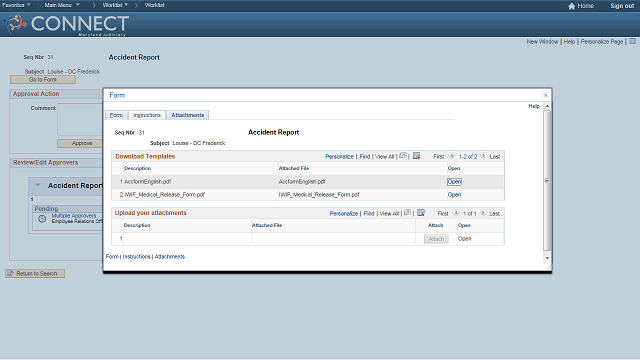Image resolution: width=640 pixels, height=360 pixels.
Task: Click into the Comment text box
Action: click(80, 120)
